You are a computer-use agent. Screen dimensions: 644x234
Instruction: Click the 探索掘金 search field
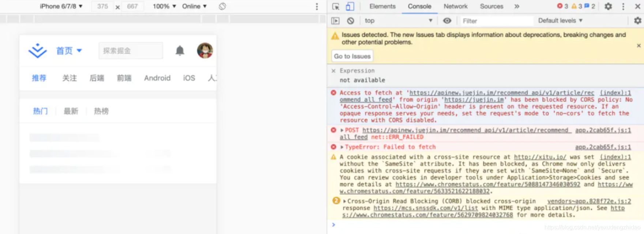(x=131, y=50)
